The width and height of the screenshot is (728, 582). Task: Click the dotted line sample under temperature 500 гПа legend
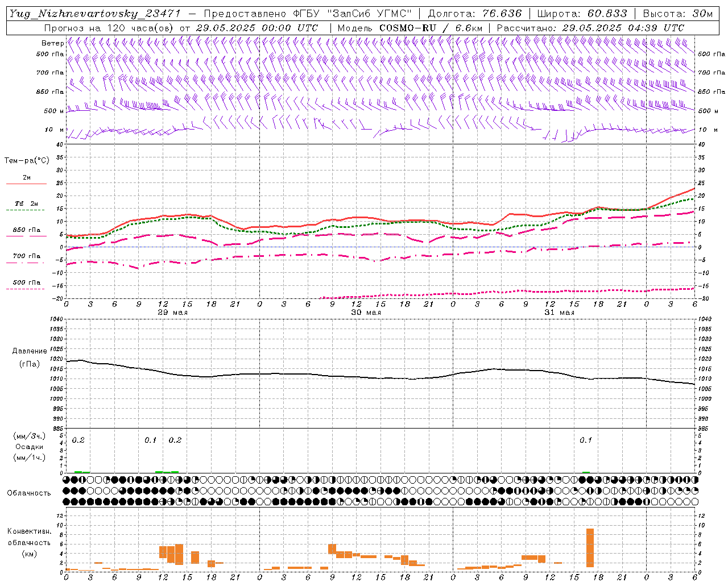tap(25, 289)
